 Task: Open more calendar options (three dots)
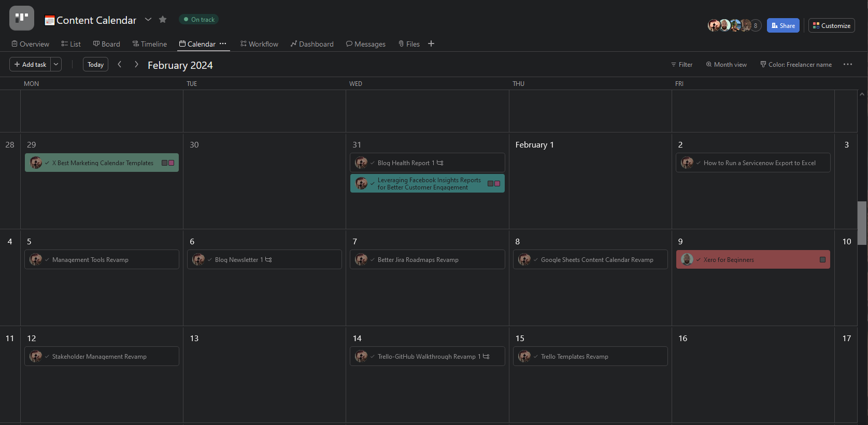pyautogui.click(x=848, y=64)
